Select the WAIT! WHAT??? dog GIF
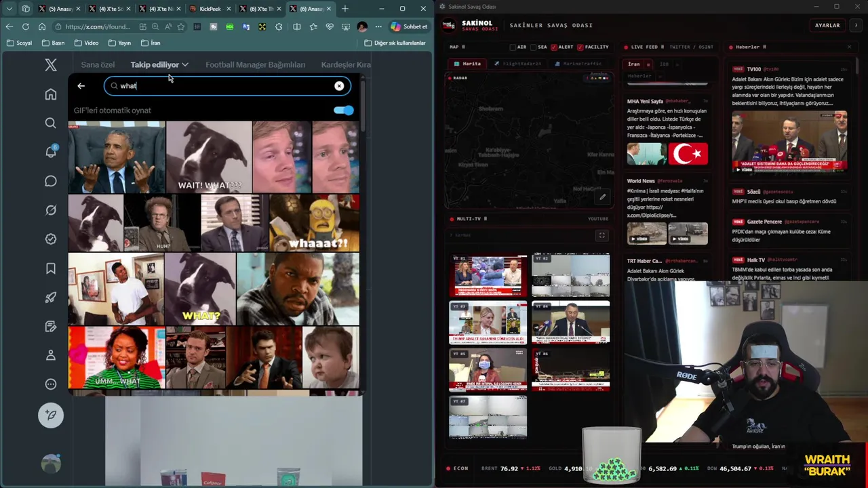The width and height of the screenshot is (868, 488). click(209, 157)
